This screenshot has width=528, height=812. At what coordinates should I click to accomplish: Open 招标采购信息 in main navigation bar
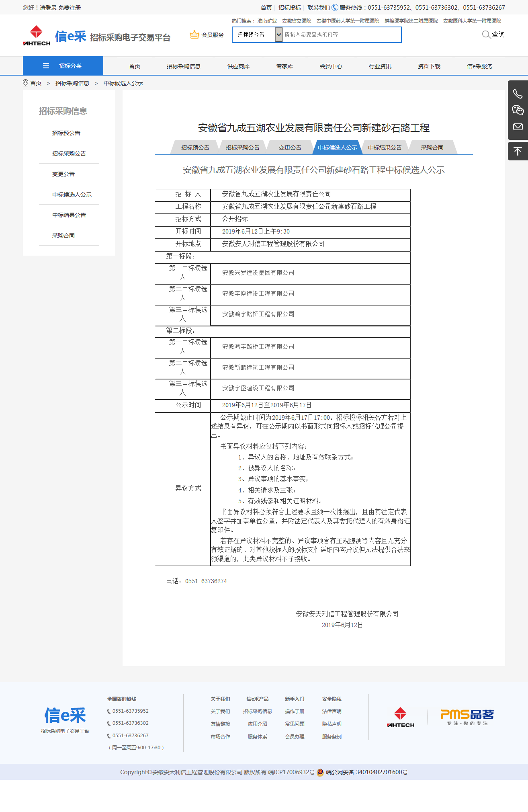click(x=184, y=66)
